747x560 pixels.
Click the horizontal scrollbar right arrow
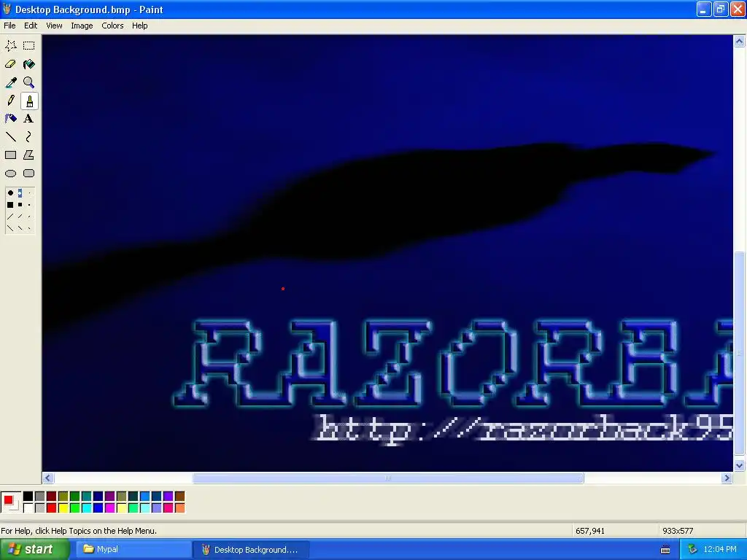(727, 478)
